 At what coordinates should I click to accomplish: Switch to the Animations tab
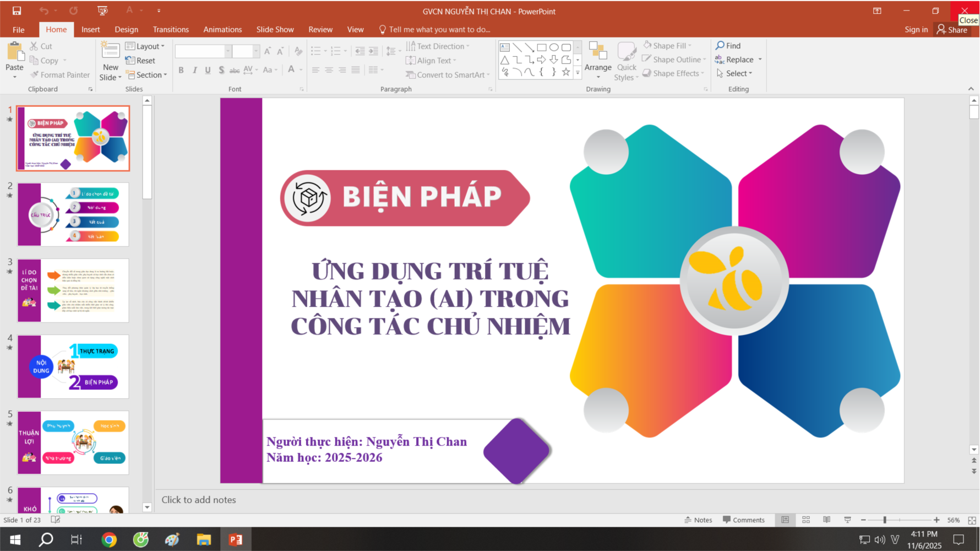point(222,30)
